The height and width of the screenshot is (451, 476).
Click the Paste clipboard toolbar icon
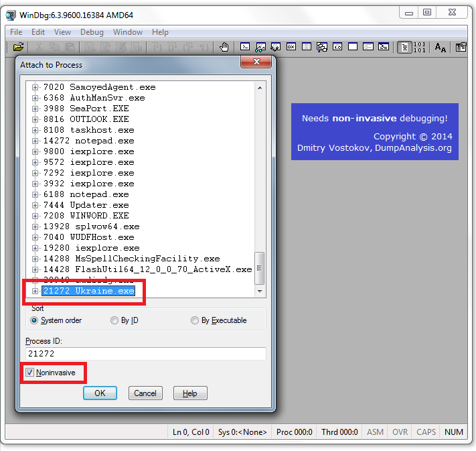coord(70,47)
